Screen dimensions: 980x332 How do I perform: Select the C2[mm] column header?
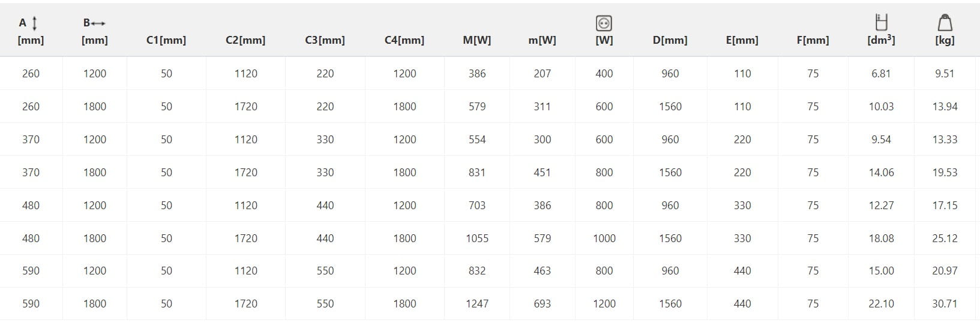[x=245, y=40]
